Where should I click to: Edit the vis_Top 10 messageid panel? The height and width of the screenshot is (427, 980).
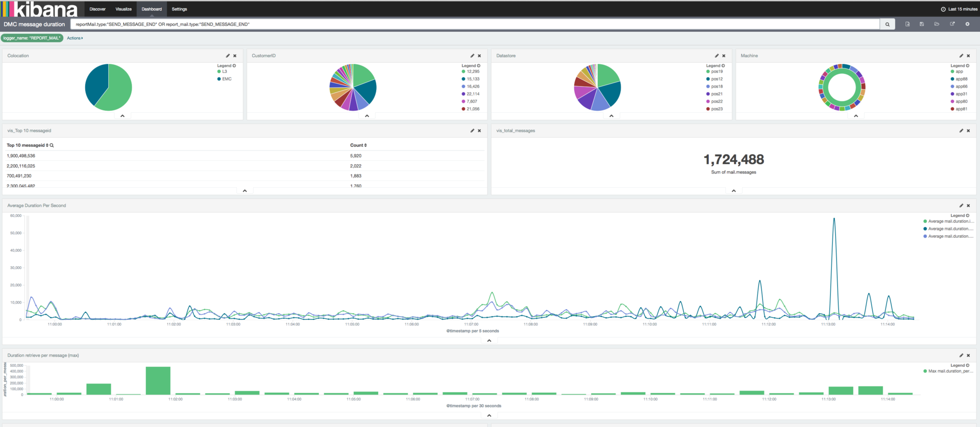[x=472, y=131]
